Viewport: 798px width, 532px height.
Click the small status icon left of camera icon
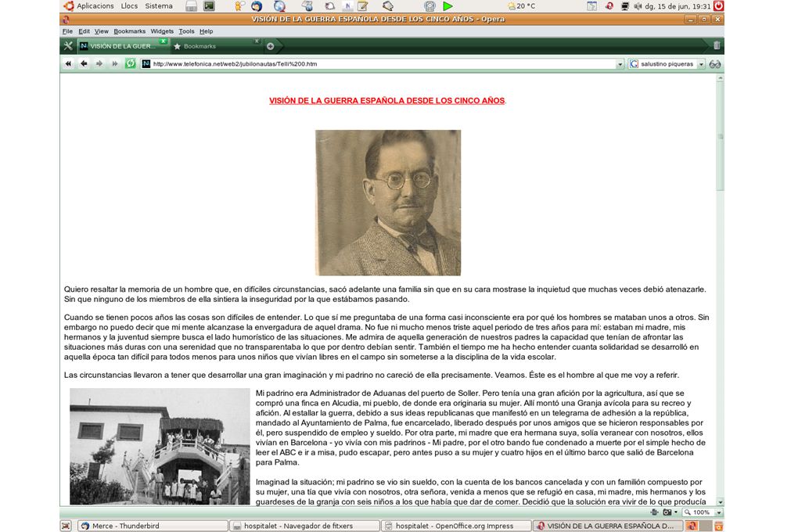[x=655, y=512]
